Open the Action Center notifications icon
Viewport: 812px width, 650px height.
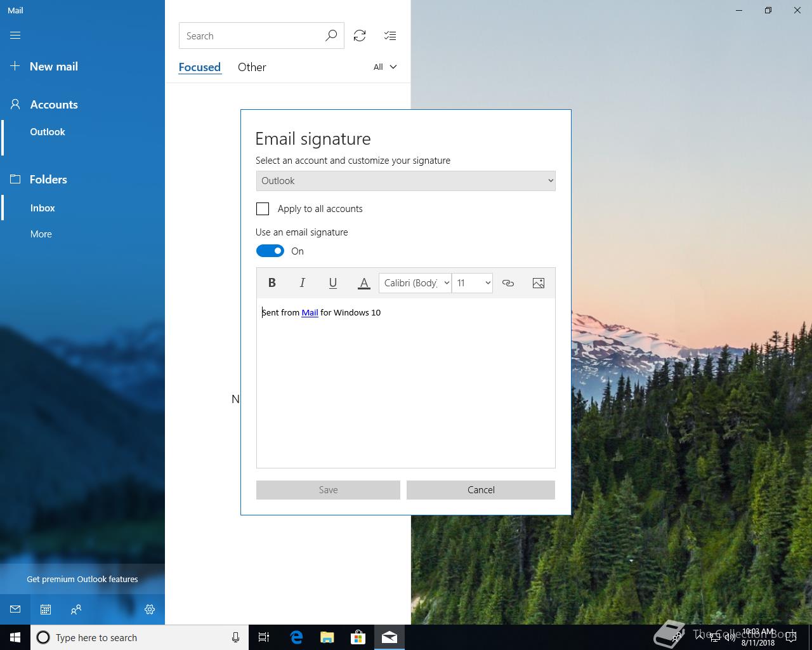pos(790,637)
